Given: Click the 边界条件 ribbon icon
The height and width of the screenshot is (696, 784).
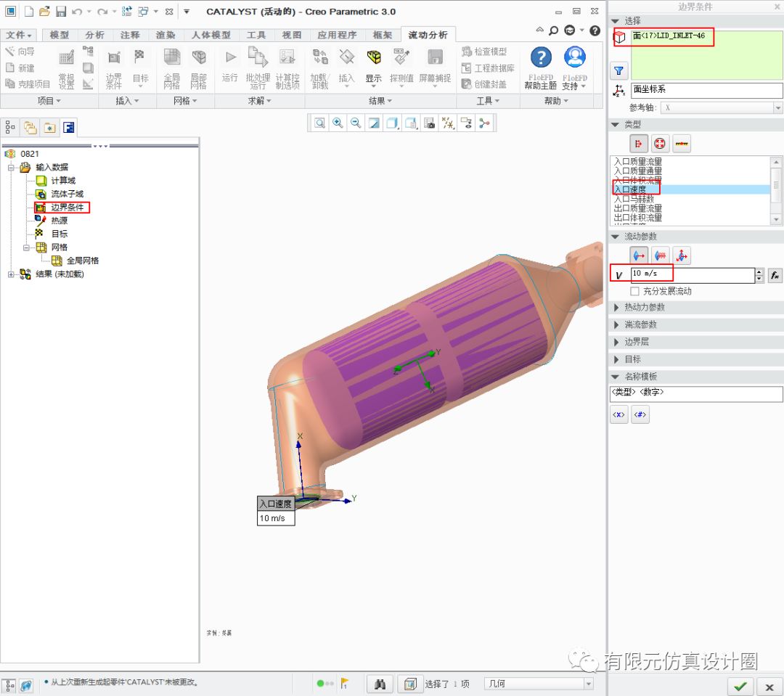Looking at the screenshot, I should tap(114, 67).
